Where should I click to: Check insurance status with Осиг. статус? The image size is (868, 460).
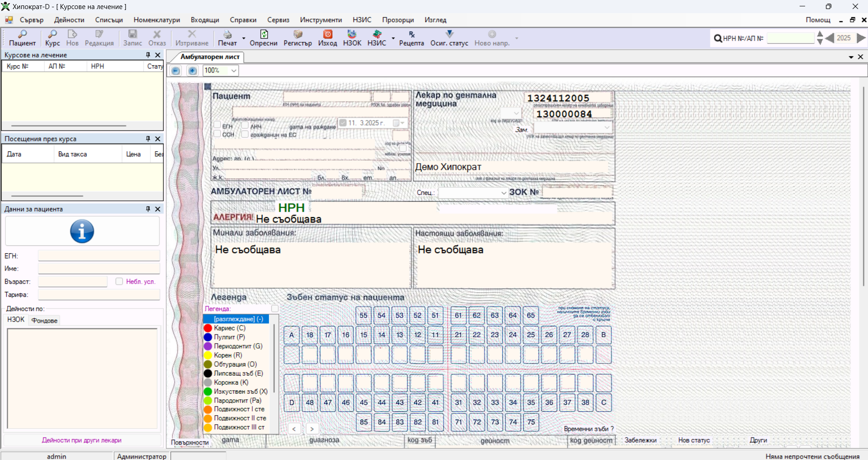click(x=449, y=38)
